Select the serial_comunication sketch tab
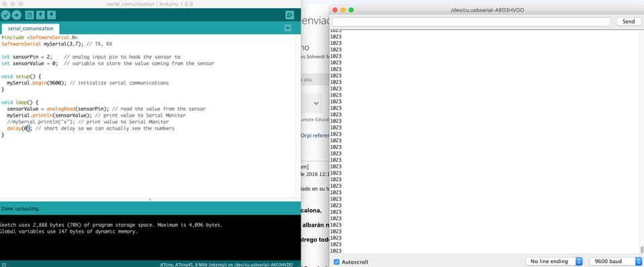Viewport: 644px width, 267px height. (30, 29)
